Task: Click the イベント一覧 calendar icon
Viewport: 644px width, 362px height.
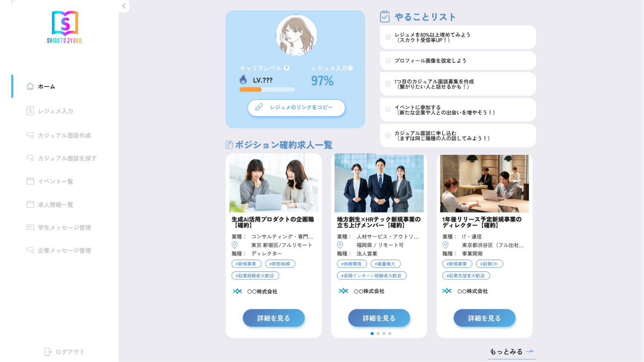Action: [30, 181]
